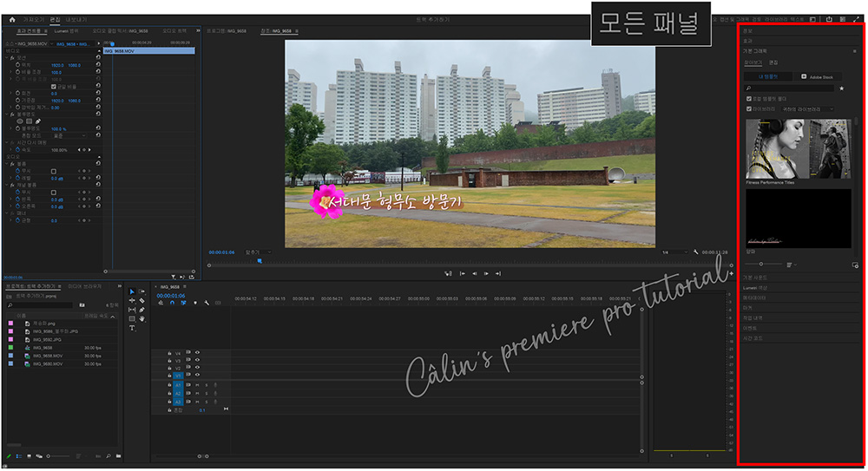Show favorites star in Essential Graphics
The height and width of the screenshot is (471, 868).
click(x=841, y=88)
